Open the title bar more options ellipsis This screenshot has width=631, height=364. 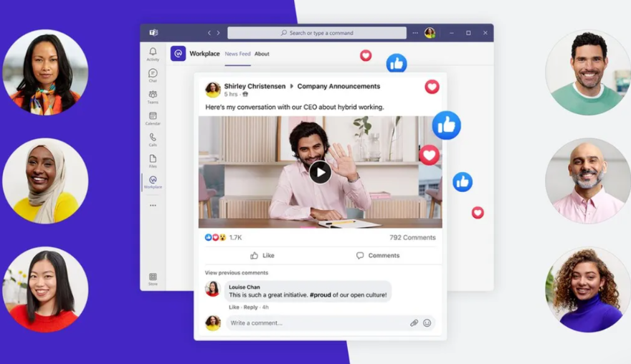(415, 33)
